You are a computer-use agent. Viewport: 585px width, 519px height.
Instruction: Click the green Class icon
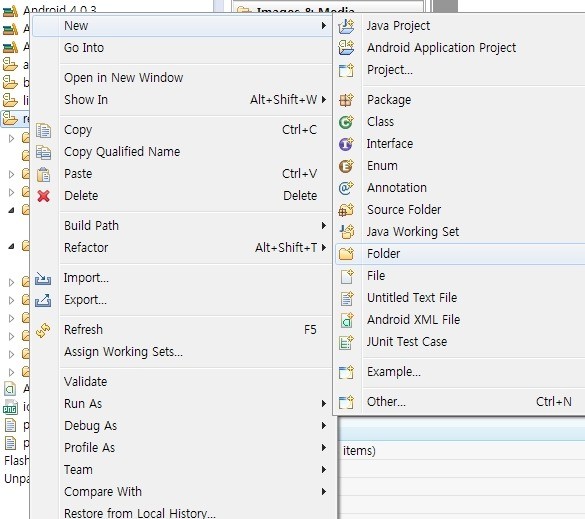click(x=346, y=122)
